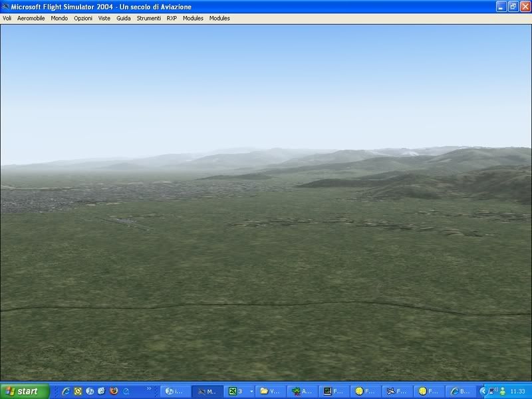The image size is (532, 399).
Task: Click the yellow clock Quick Launch icon
Action: (x=78, y=391)
